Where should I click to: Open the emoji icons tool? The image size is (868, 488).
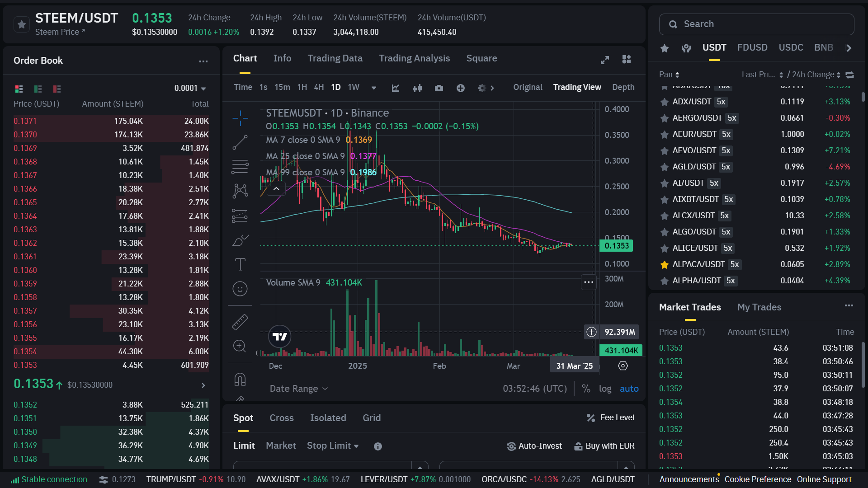[240, 289]
